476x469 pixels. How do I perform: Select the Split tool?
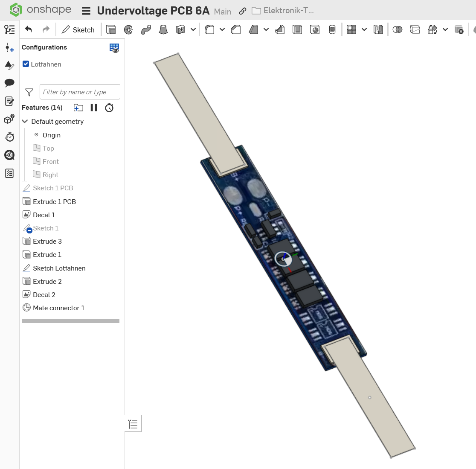[x=415, y=30]
